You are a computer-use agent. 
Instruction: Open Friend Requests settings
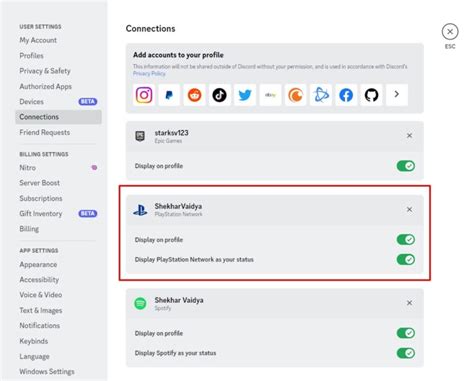[x=58, y=132]
